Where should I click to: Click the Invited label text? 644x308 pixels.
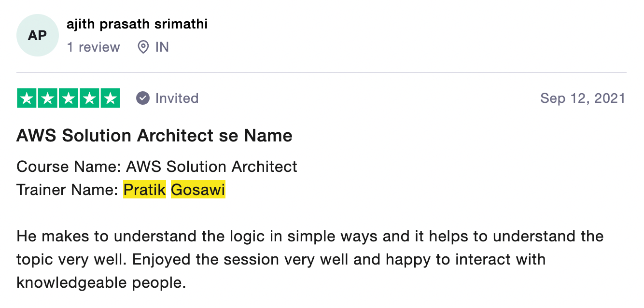tap(177, 98)
